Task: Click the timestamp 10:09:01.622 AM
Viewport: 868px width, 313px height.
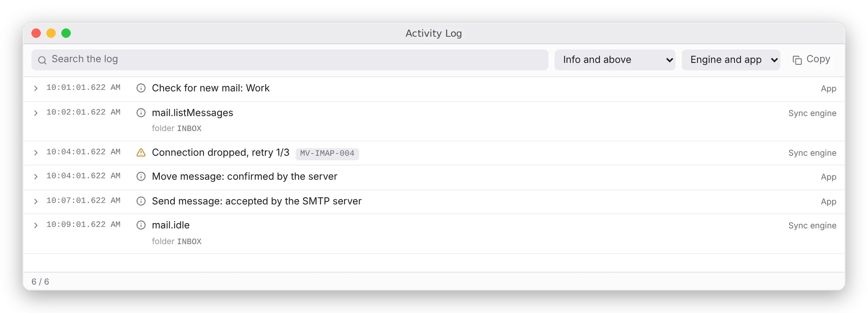Action: coord(83,224)
